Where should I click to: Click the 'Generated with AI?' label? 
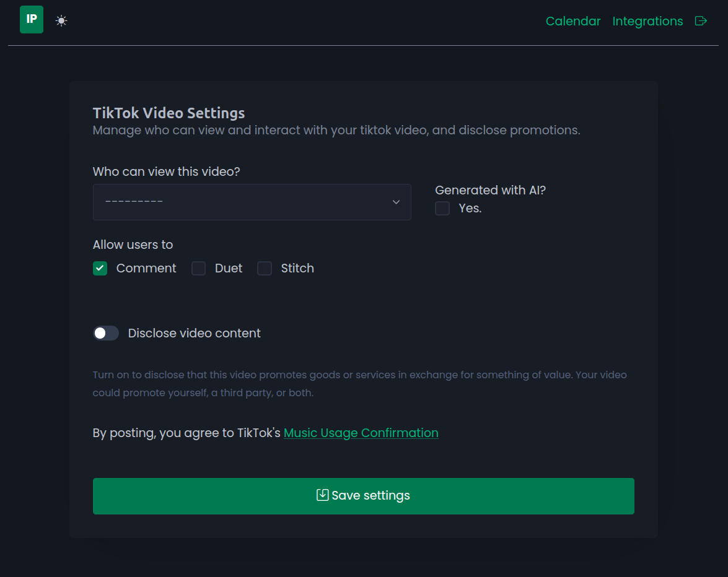coord(490,190)
